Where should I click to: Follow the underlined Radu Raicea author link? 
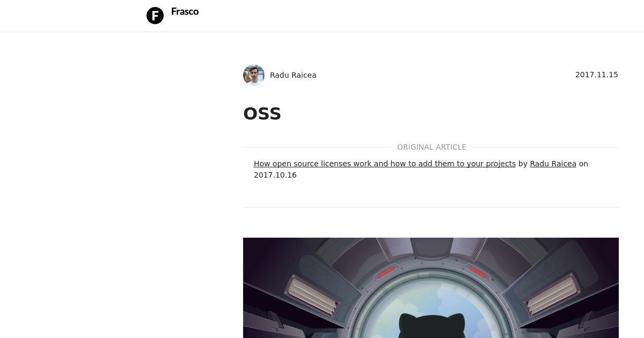coord(553,164)
